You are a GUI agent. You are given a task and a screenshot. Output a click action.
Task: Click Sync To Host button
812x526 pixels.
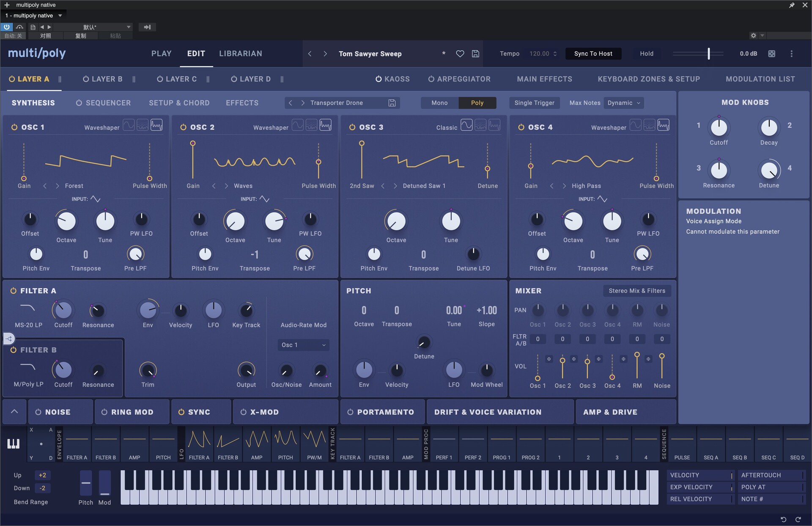[x=593, y=54]
